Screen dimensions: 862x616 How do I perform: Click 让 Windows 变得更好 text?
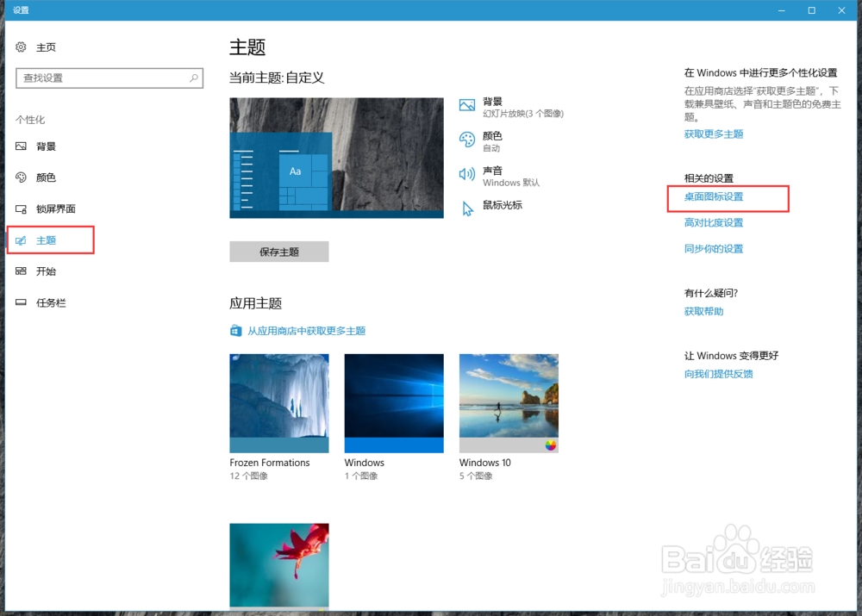tap(731, 356)
